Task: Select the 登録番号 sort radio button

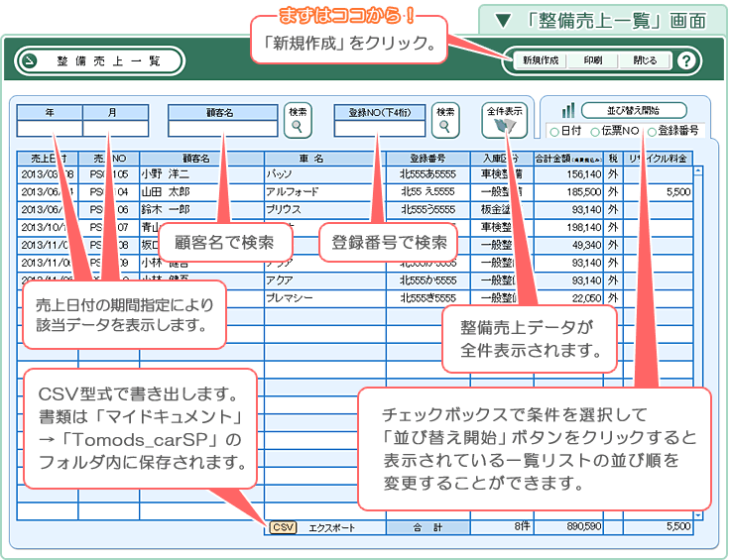Action: coord(652,132)
